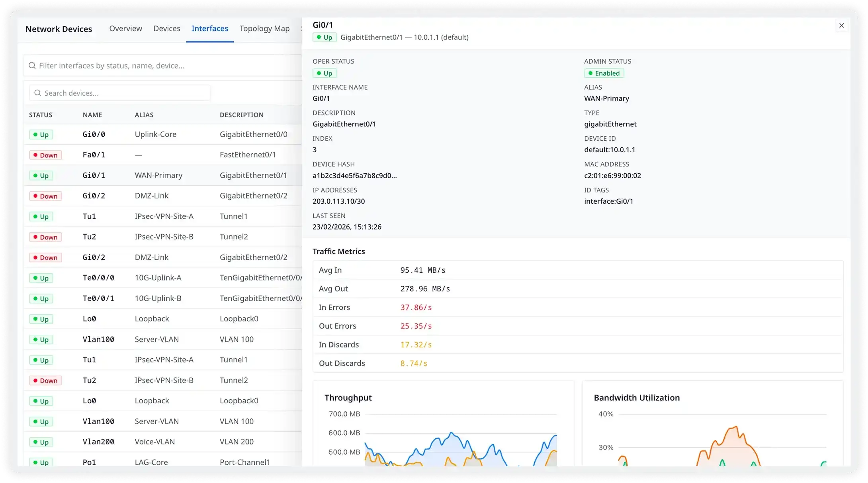Viewport: 868px width, 483px height.
Task: Switch to the Overview tab
Action: pos(125,28)
